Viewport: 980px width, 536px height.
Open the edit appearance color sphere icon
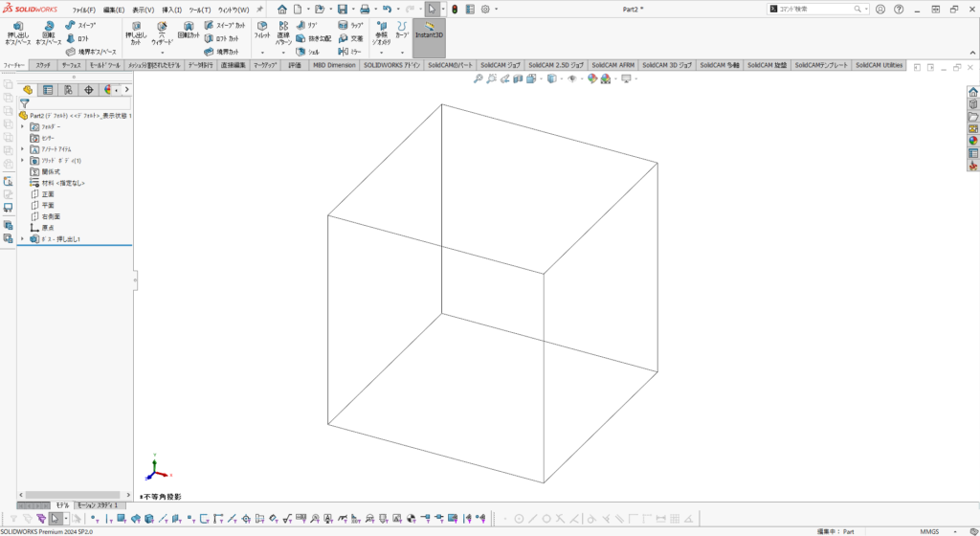point(593,78)
